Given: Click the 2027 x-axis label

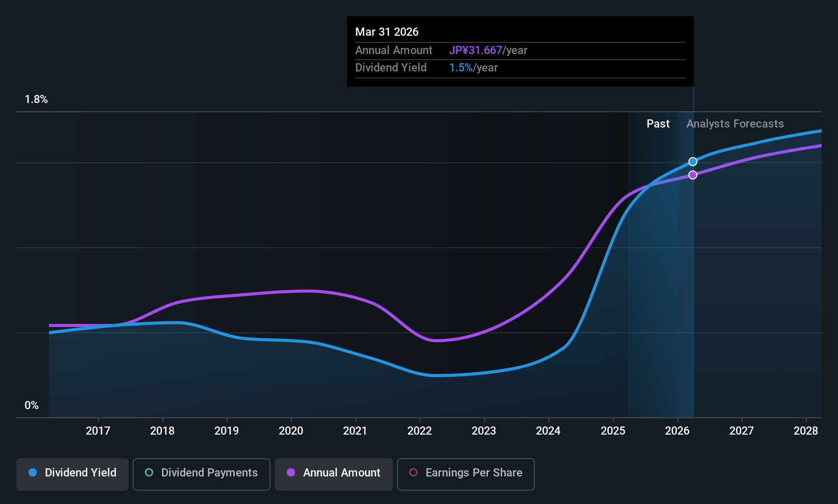Looking at the screenshot, I should pos(742,431).
